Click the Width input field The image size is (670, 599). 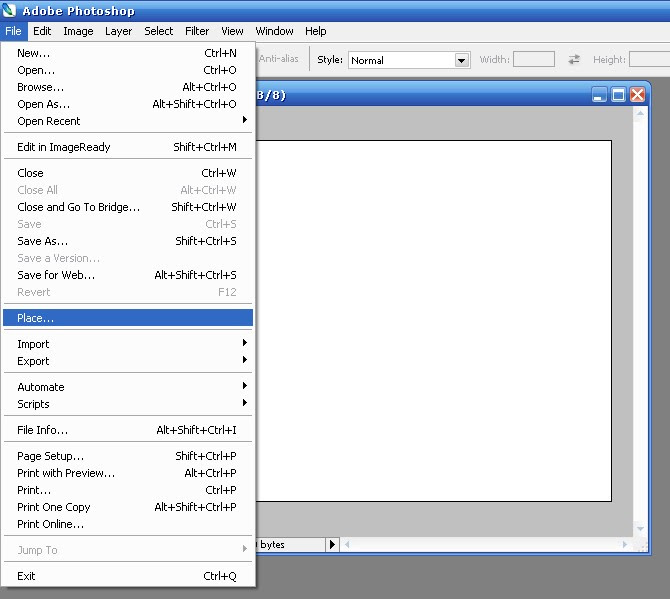pyautogui.click(x=534, y=59)
